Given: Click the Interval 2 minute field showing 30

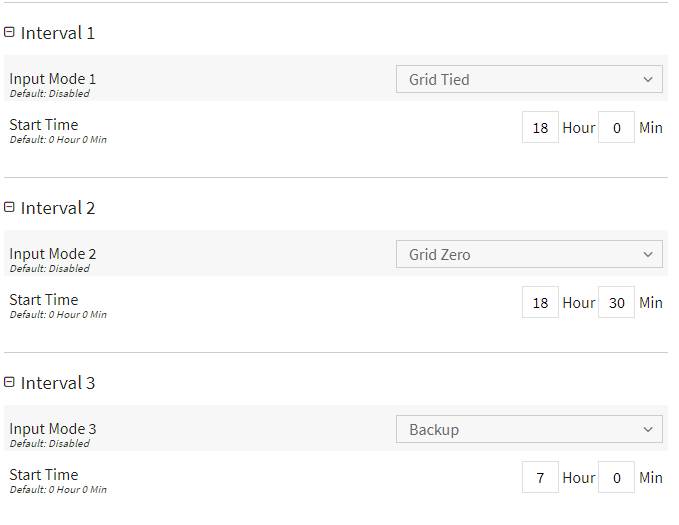Looking at the screenshot, I should (616, 302).
